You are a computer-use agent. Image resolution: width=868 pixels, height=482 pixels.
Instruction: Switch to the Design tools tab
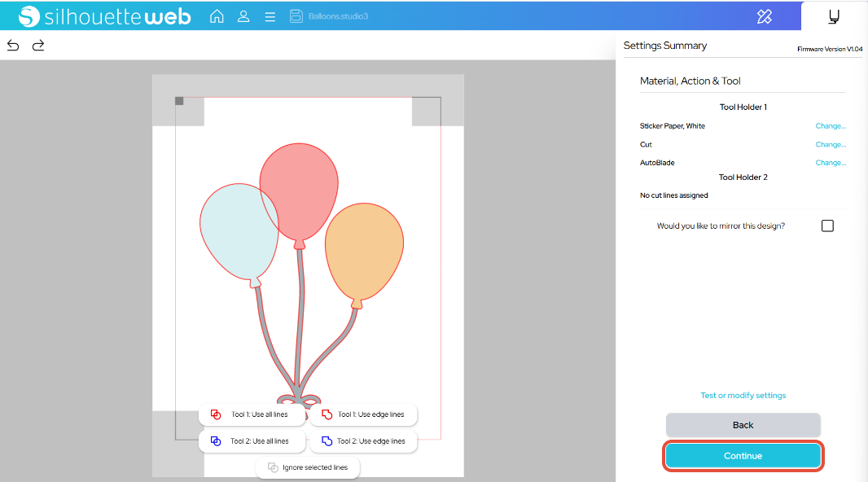765,16
